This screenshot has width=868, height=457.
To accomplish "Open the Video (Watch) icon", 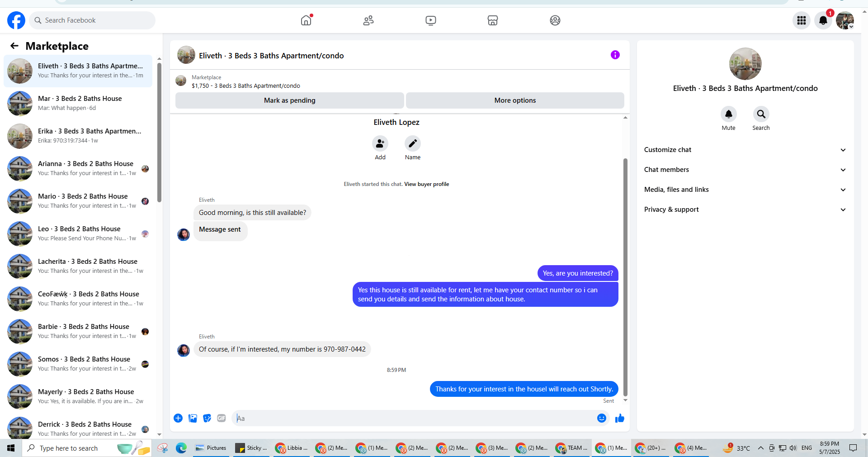I will [x=431, y=20].
